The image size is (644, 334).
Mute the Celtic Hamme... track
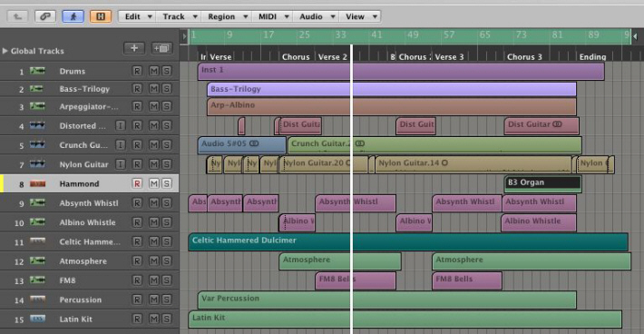pos(153,241)
